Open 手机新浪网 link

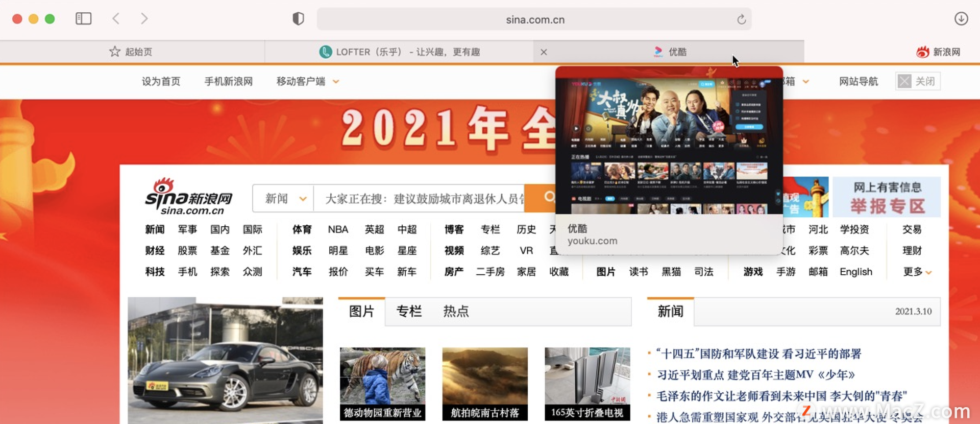coord(228,81)
